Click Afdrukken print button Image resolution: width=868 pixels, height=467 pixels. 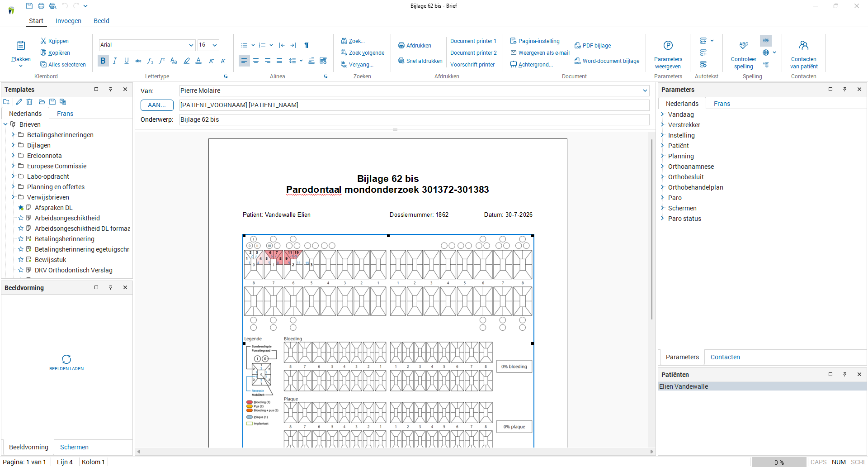tap(415, 46)
